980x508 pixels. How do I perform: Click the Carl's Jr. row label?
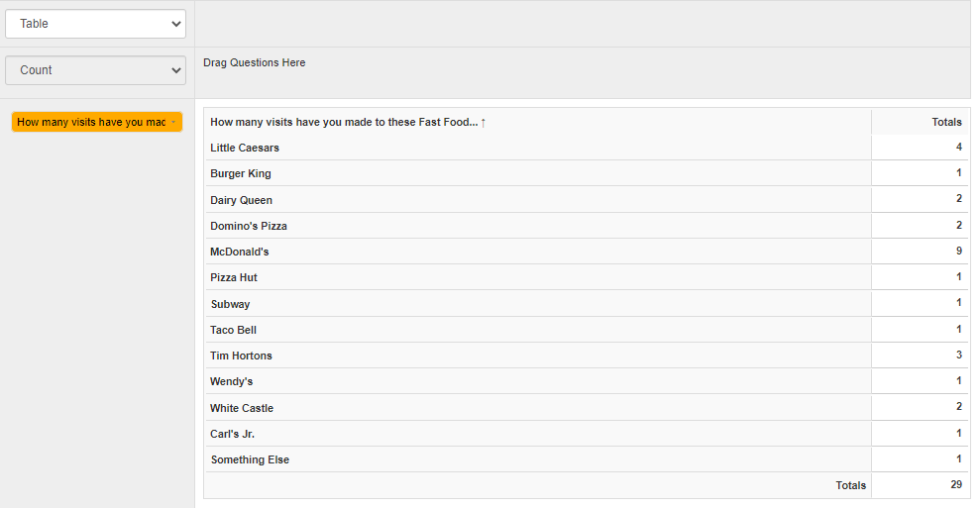click(232, 434)
